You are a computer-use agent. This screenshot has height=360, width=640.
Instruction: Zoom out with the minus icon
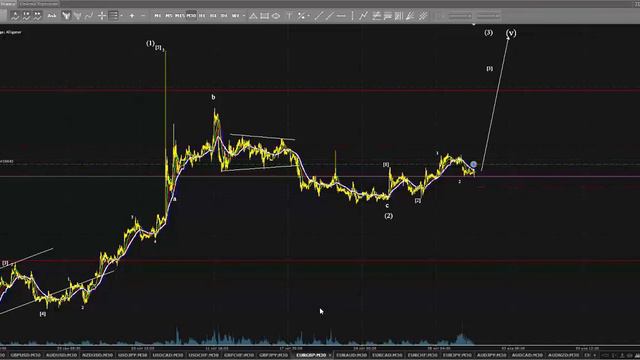point(143,16)
